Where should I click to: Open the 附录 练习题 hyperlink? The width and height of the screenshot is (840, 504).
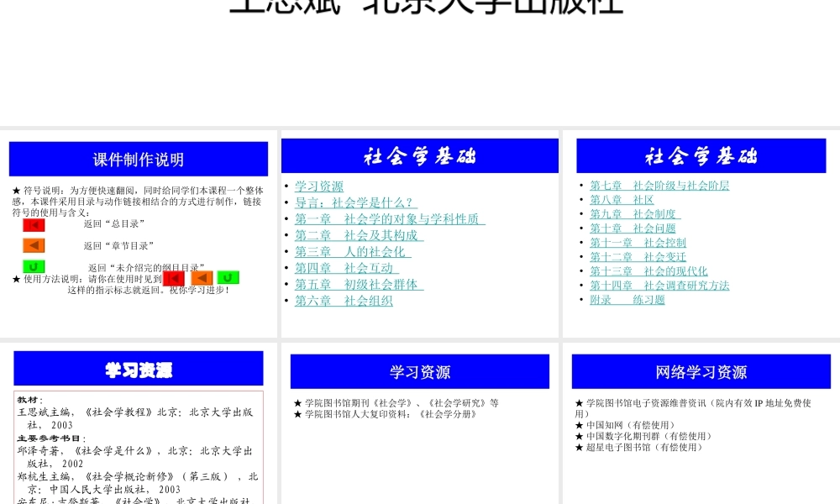click(627, 299)
